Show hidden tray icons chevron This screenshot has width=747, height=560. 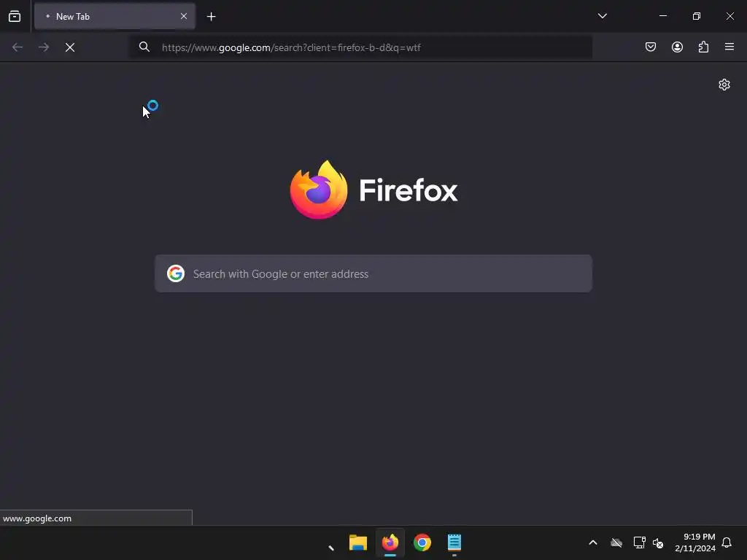593,542
